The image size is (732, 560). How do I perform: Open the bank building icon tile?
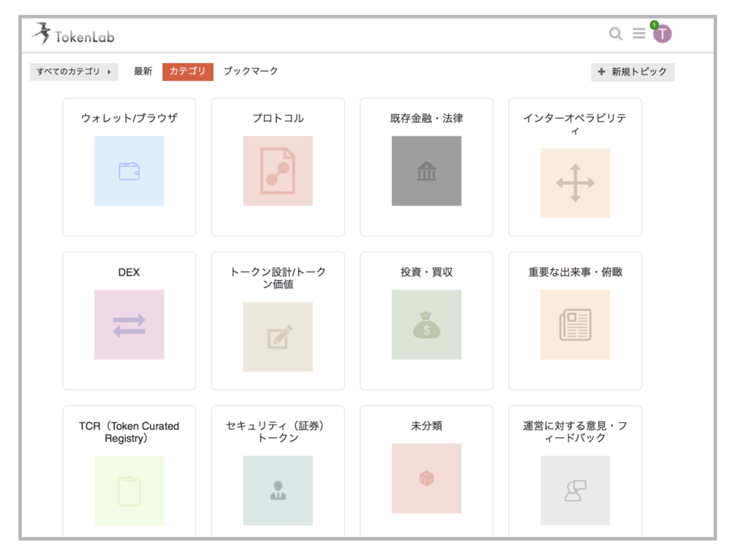coord(426,171)
